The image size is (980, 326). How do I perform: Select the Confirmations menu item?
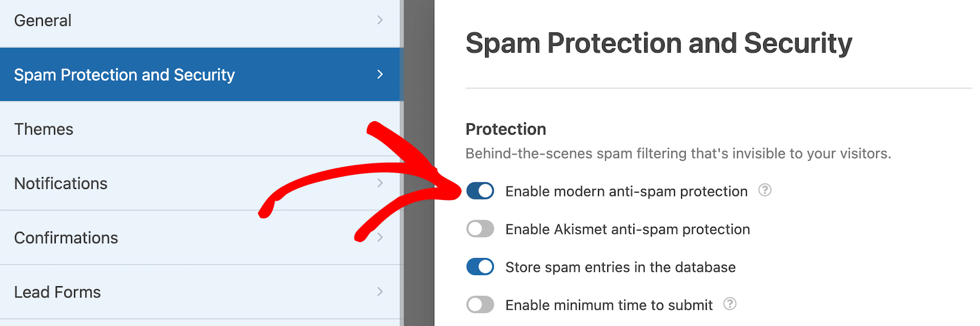[x=200, y=238]
